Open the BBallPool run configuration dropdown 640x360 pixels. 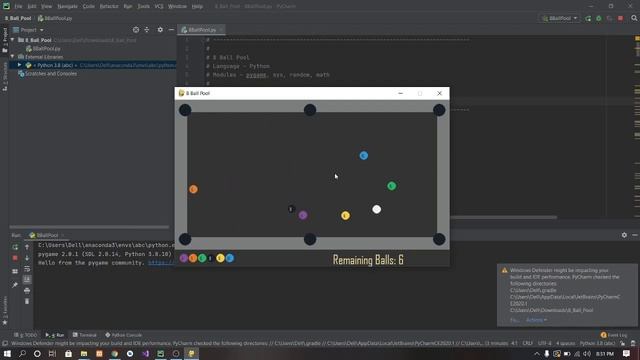(559, 18)
